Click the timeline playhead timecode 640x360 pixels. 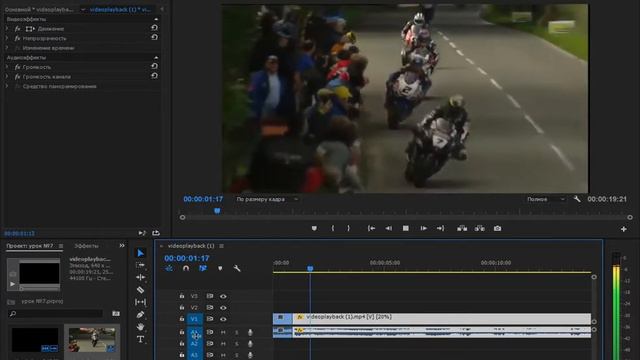pos(187,258)
